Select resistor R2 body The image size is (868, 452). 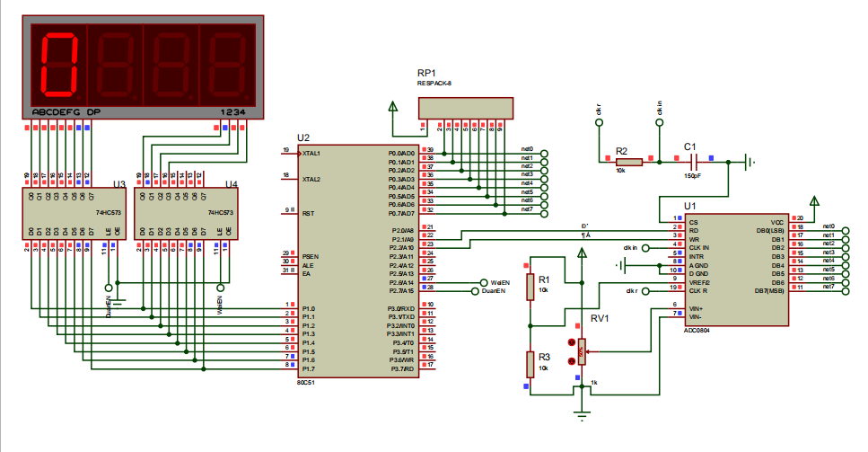pos(628,162)
